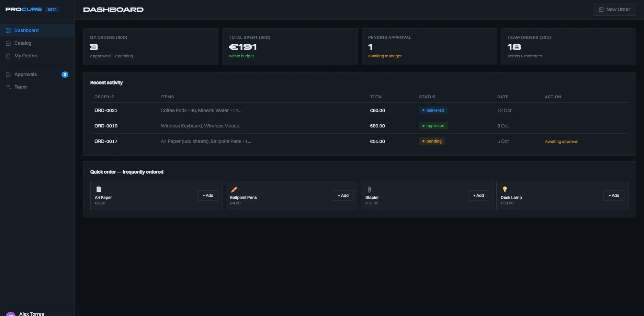Click the A4 Paper sheet icon
Image resolution: width=644 pixels, height=316 pixels.
tap(99, 189)
